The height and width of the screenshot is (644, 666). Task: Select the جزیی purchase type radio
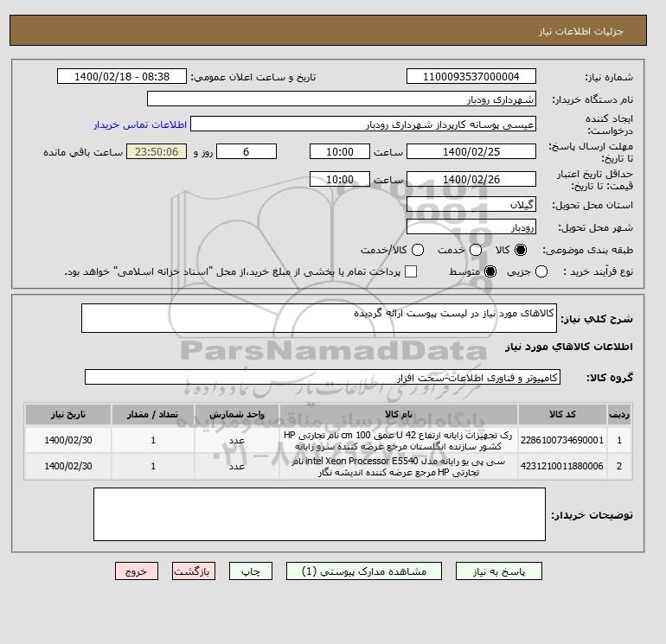[541, 271]
